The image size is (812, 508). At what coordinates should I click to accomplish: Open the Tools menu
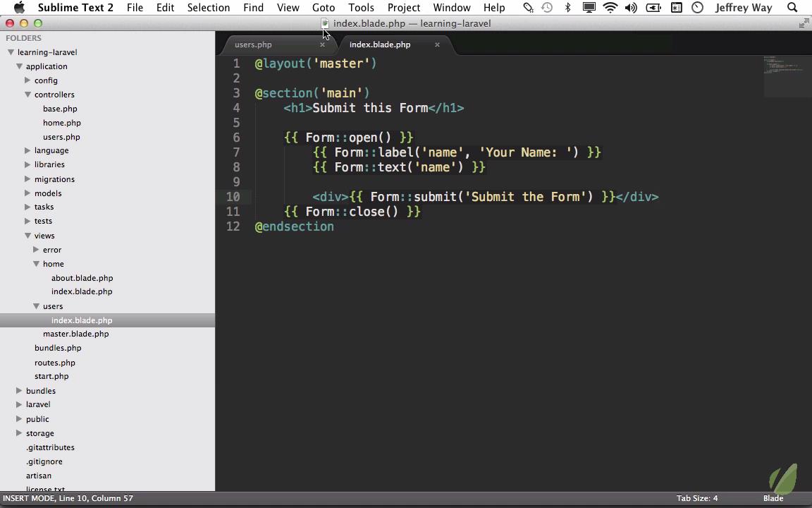click(361, 7)
